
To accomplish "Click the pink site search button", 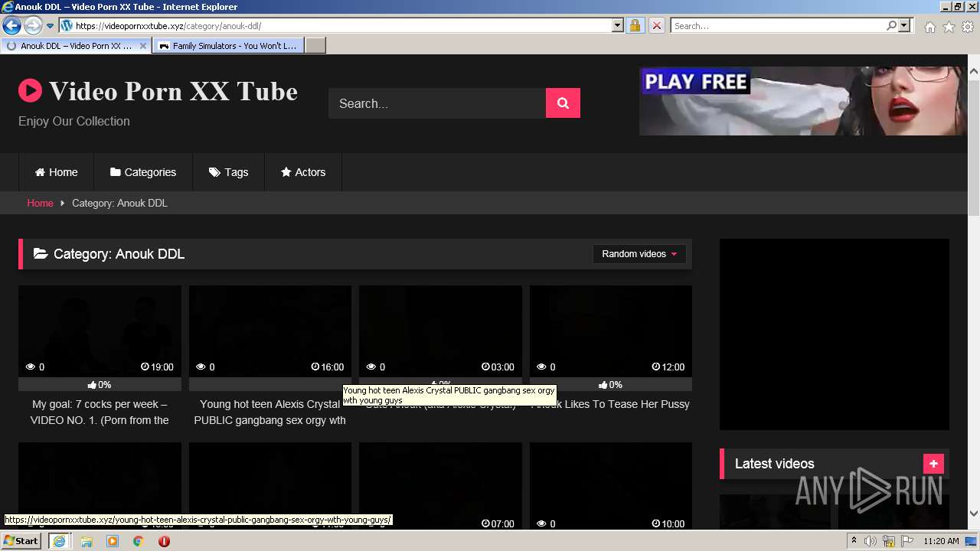I will [x=563, y=103].
